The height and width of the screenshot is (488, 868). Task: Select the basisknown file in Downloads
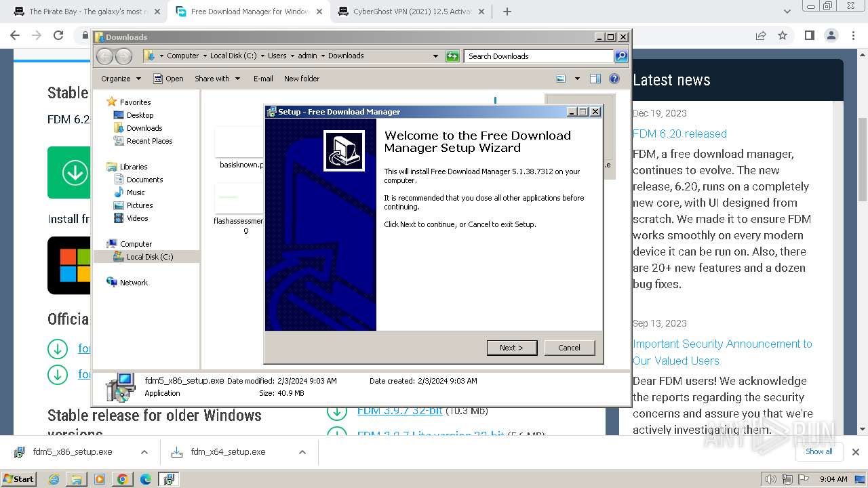(241, 149)
